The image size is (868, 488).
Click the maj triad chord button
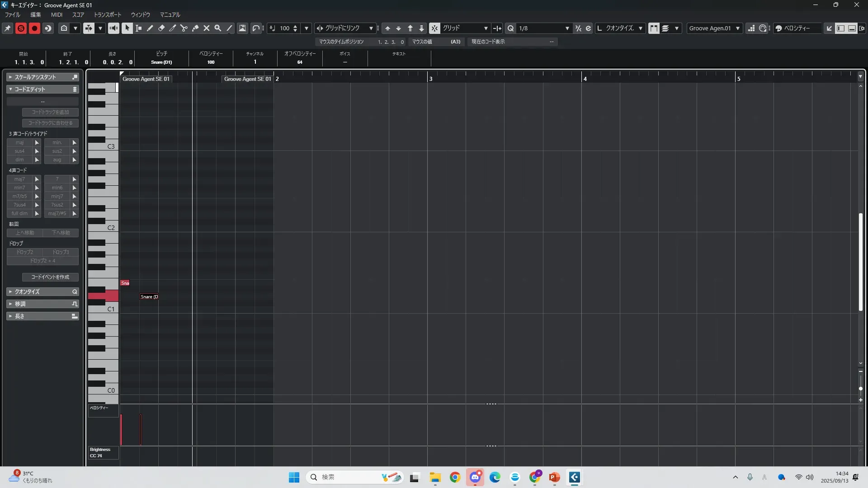19,142
